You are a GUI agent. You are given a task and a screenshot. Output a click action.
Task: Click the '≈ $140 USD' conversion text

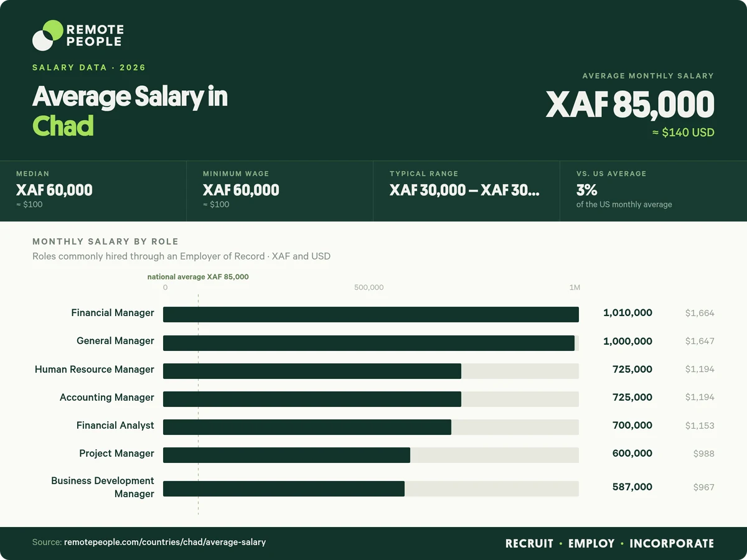point(683,133)
